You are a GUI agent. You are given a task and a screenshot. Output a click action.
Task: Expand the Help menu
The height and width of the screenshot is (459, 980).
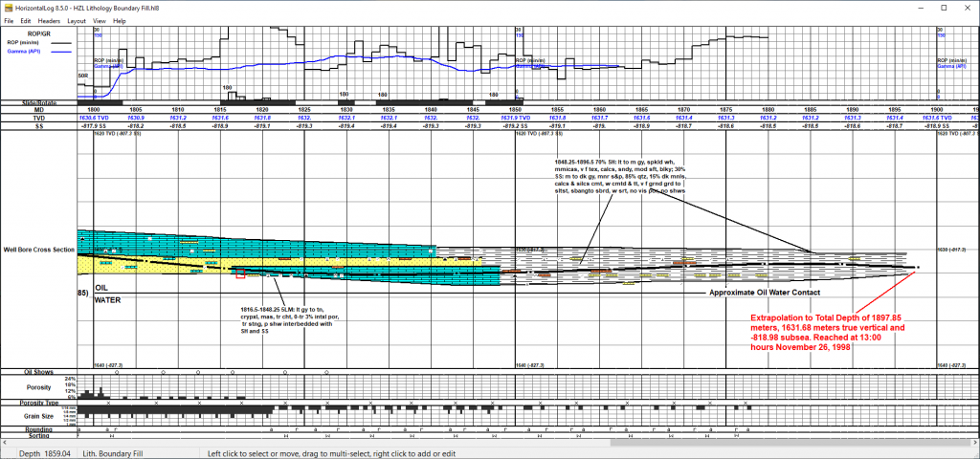pyautogui.click(x=120, y=20)
